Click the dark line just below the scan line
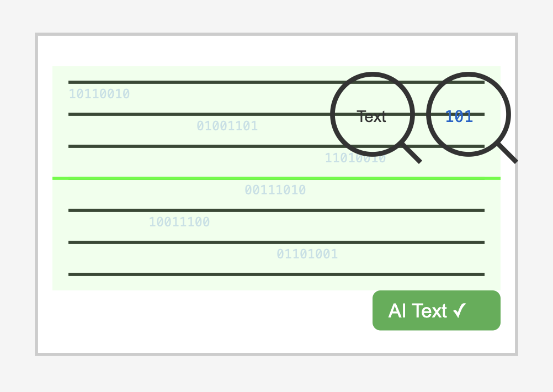Screen dimensions: 553x392 [276, 210]
